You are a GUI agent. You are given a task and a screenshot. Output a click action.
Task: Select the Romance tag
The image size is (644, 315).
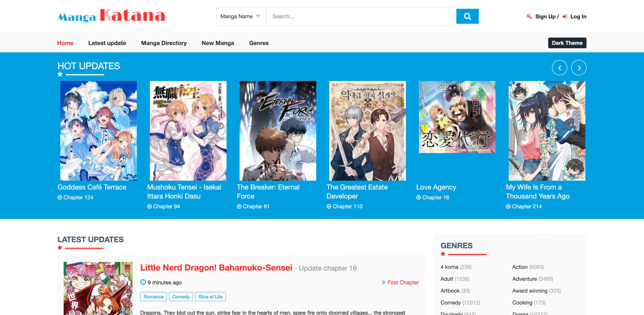tap(154, 296)
